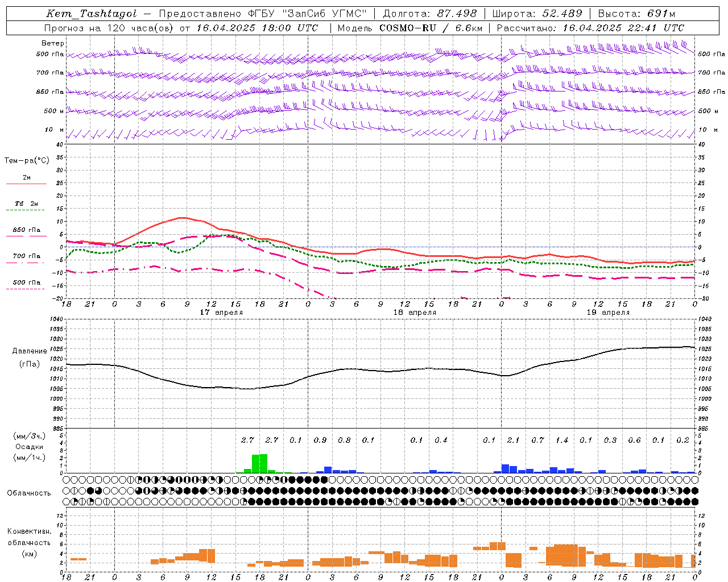
Task: Click the 'Облачность' cloud cover label
Action: 29,493
